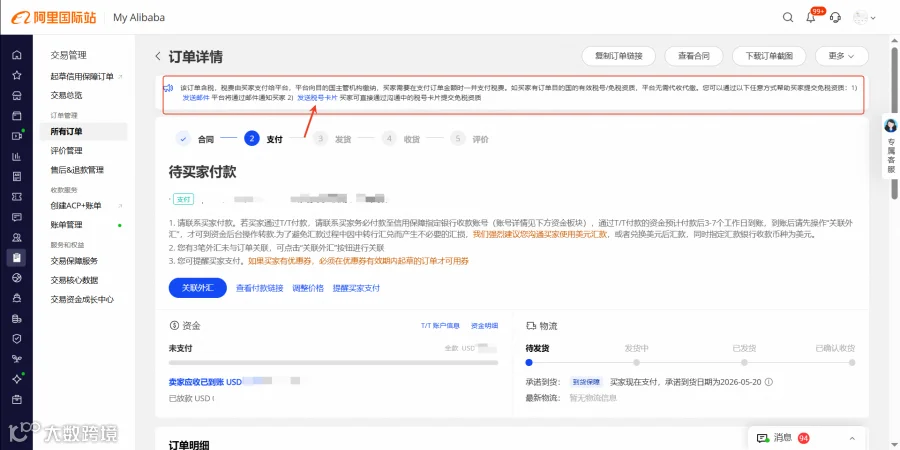Click the blue 关联外汇 button

(x=197, y=288)
